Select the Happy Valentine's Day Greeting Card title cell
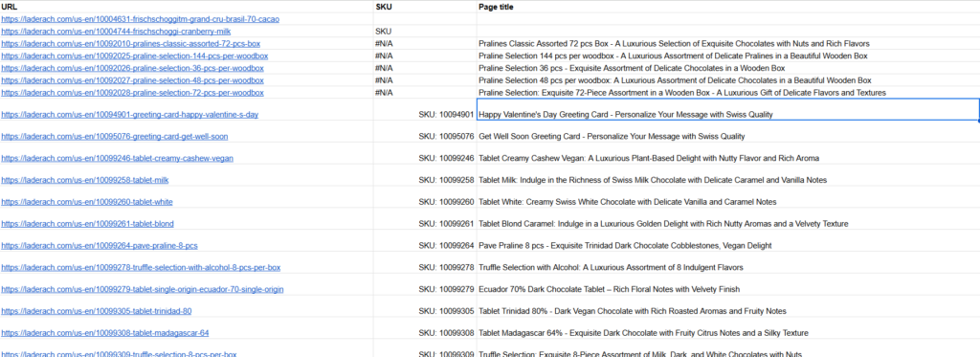Viewport: 980px width, 357px height. tap(728, 109)
